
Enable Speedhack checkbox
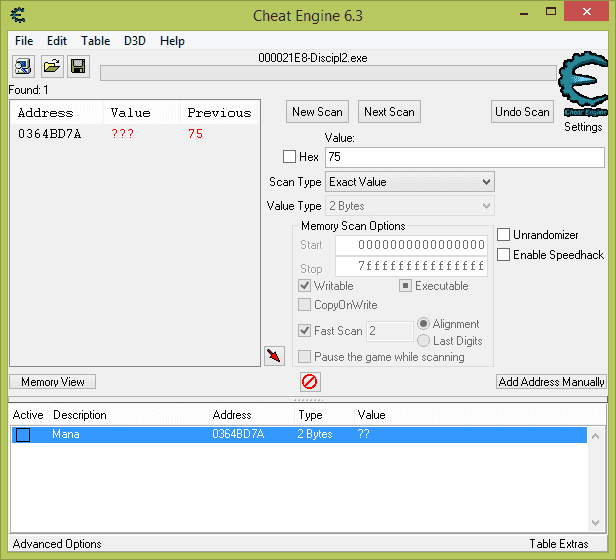[504, 255]
